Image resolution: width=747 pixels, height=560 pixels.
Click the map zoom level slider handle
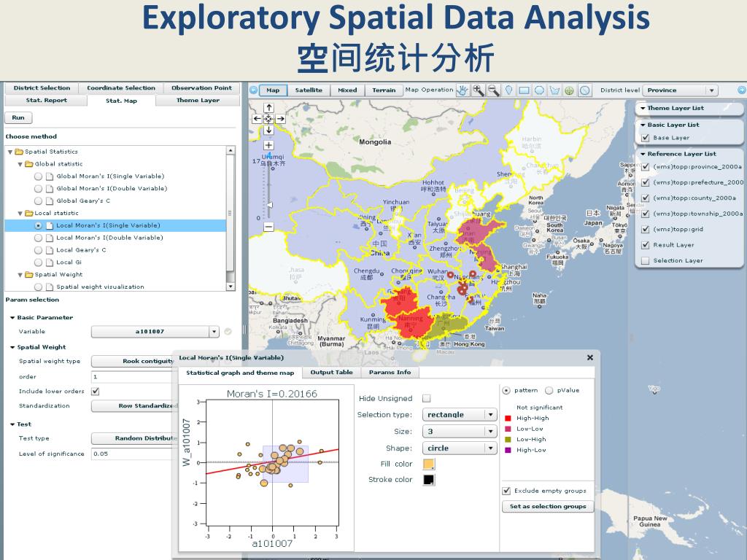270,205
